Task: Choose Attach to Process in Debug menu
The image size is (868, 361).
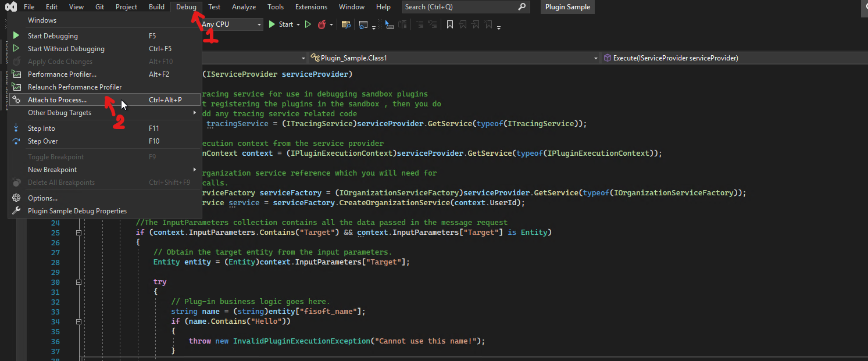Action: 56,99
